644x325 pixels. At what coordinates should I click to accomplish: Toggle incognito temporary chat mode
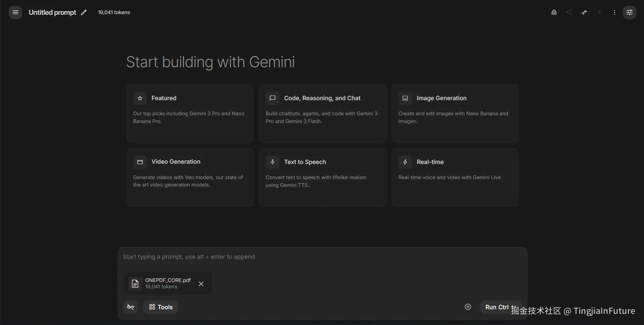point(554,12)
